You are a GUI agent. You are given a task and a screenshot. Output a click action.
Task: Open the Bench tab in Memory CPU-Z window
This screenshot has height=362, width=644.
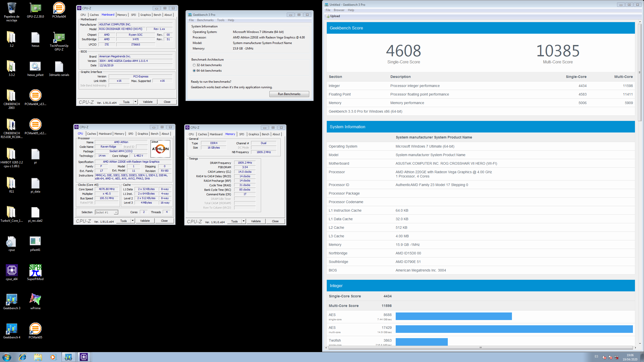pyautogui.click(x=266, y=134)
